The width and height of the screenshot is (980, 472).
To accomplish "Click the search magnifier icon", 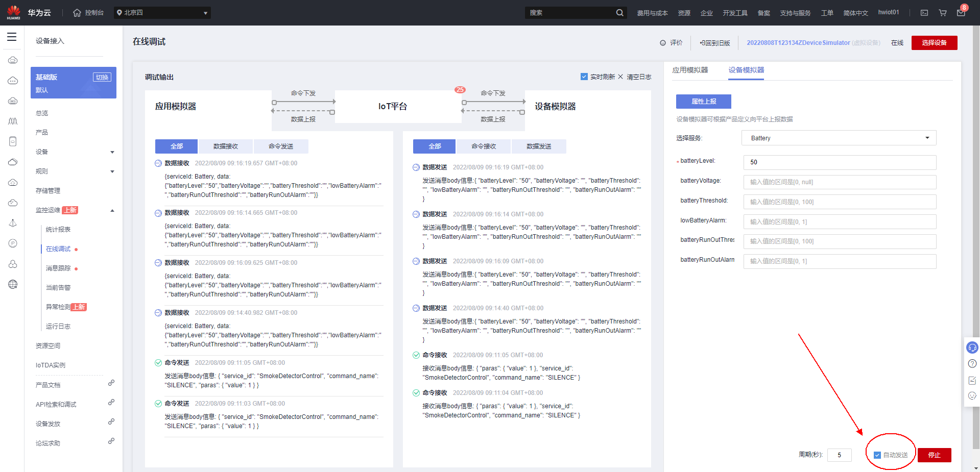I will 619,13.
